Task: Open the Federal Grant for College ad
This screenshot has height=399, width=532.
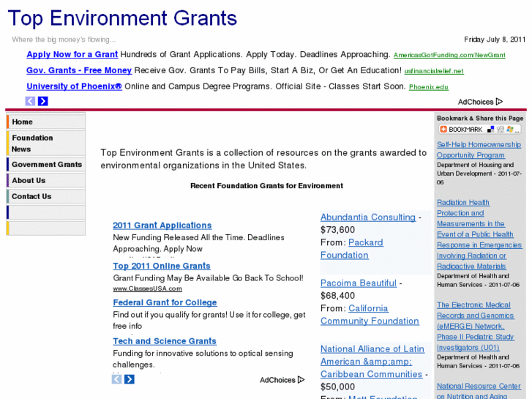Action: pyautogui.click(x=165, y=302)
